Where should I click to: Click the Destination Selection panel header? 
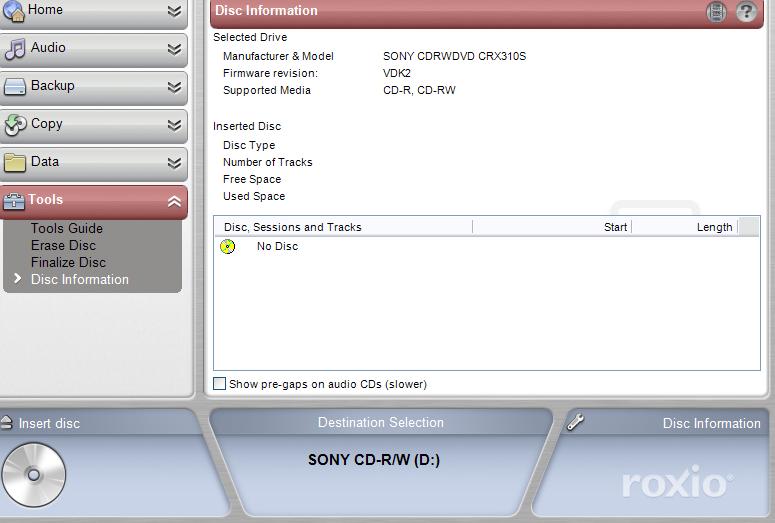point(381,423)
